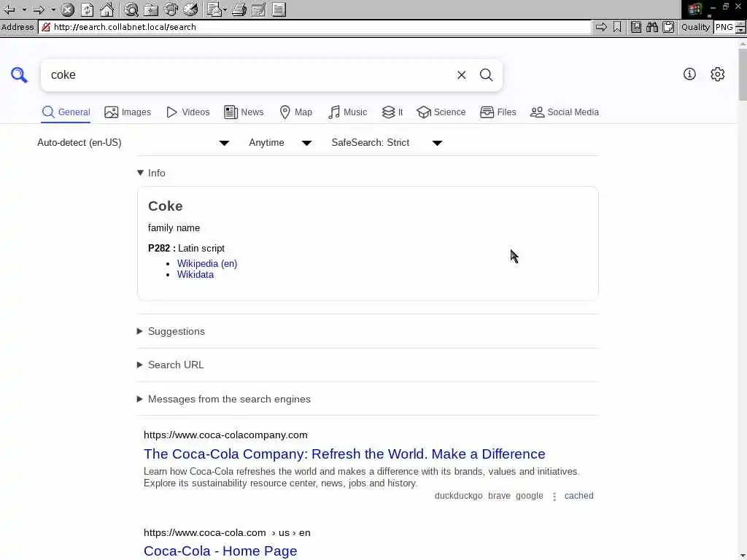Open The Coca-Cola Company result title
Screen dimensions: 747x560
coord(344,454)
